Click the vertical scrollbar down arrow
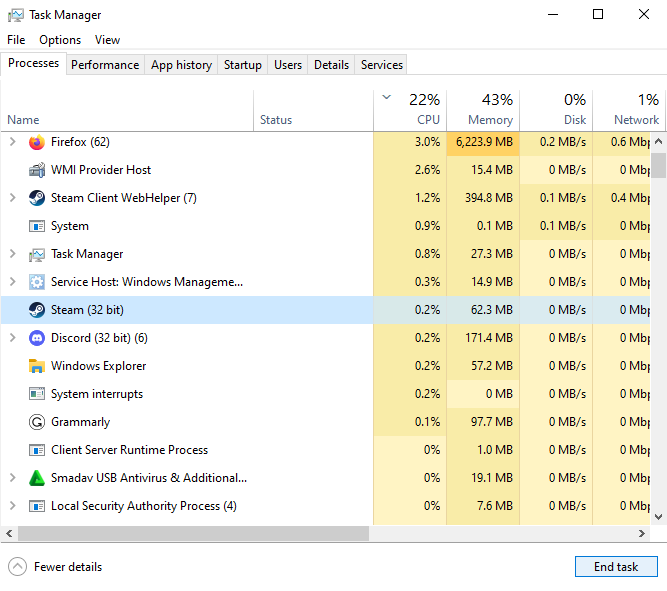 coord(658,517)
